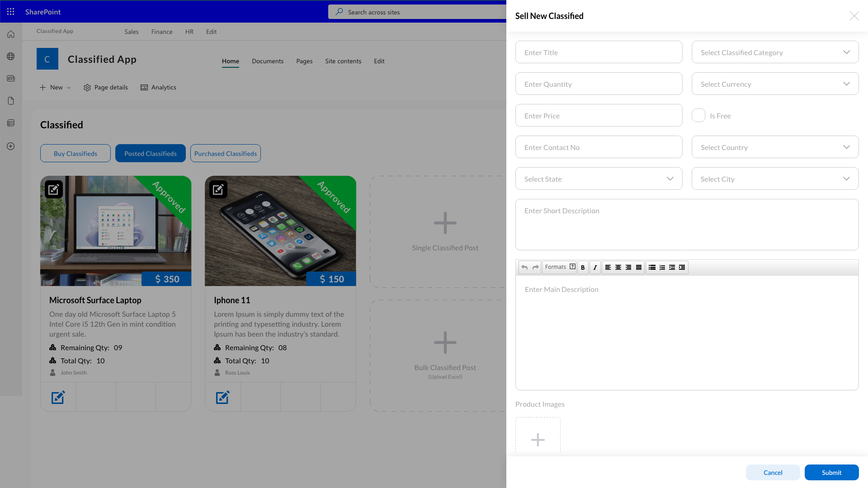Open the files icon in left rail
Screen dimensions: 868x488
pos(11,101)
